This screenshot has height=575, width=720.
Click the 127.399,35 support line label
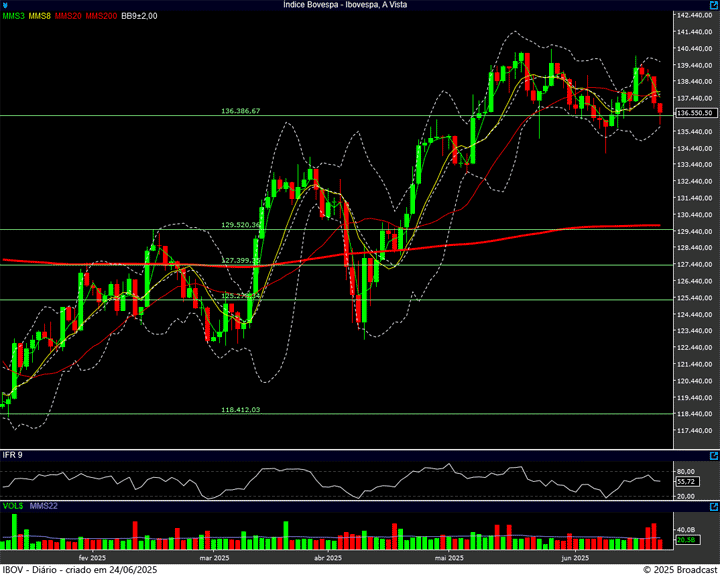coord(240,260)
